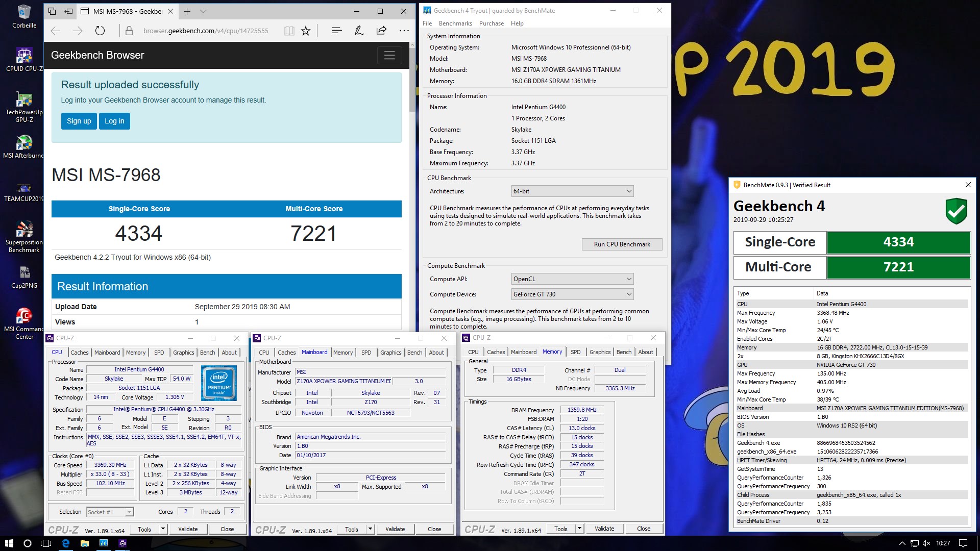Switch to Bench tab in Memory CPU-Z

624,352
